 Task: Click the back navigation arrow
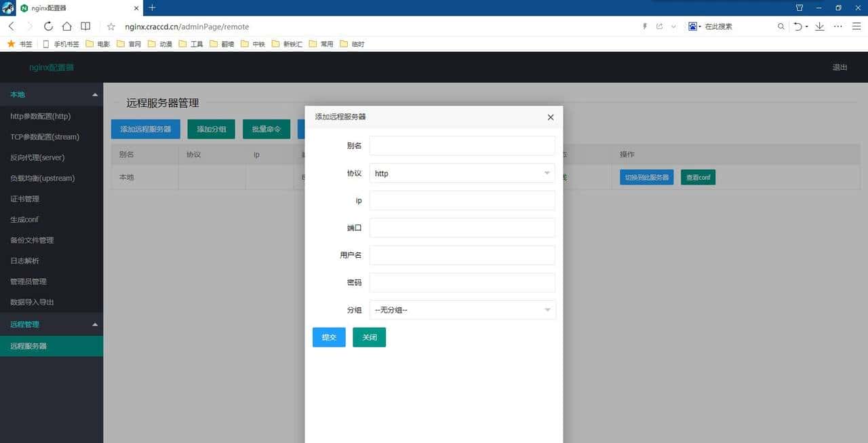(11, 26)
